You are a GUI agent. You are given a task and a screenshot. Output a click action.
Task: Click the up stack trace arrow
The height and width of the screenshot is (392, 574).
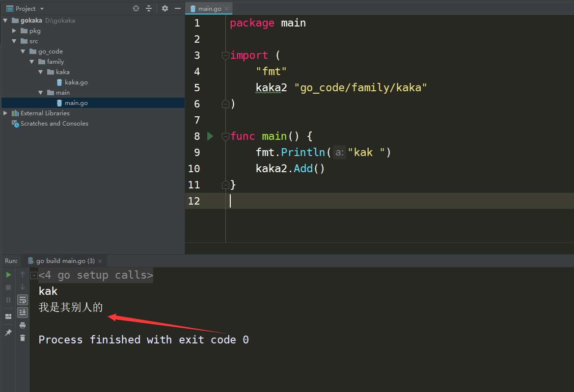pyautogui.click(x=23, y=274)
